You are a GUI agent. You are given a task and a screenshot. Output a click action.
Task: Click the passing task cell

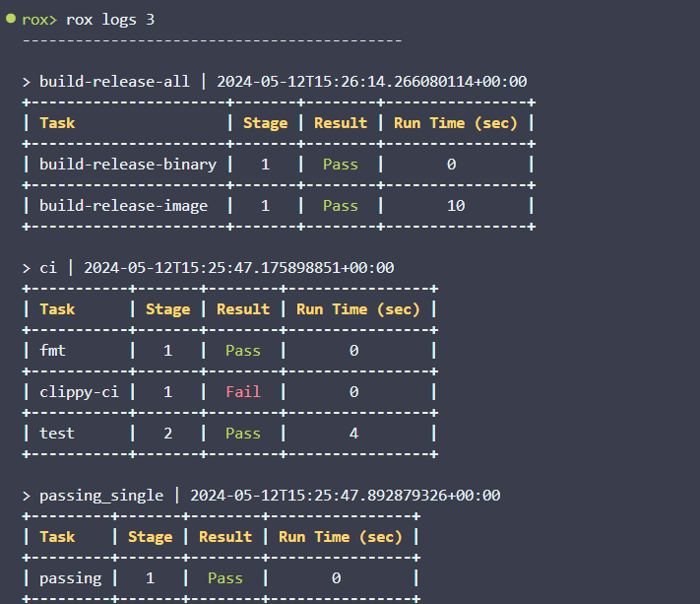tap(70, 578)
